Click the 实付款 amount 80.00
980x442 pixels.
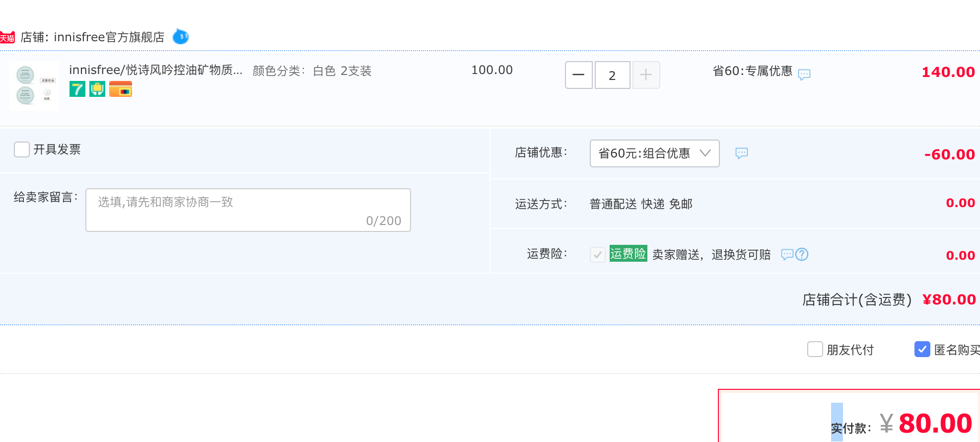935,424
